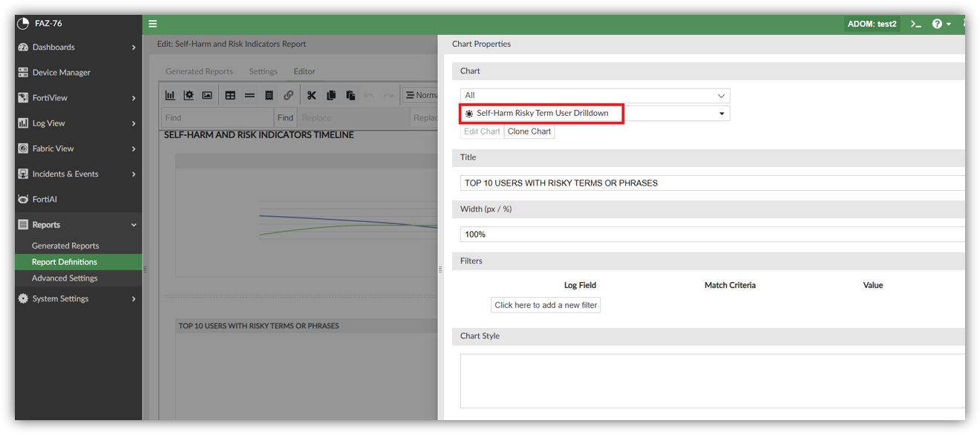980x435 pixels.
Task: Switch to the Editor tab
Action: click(304, 71)
